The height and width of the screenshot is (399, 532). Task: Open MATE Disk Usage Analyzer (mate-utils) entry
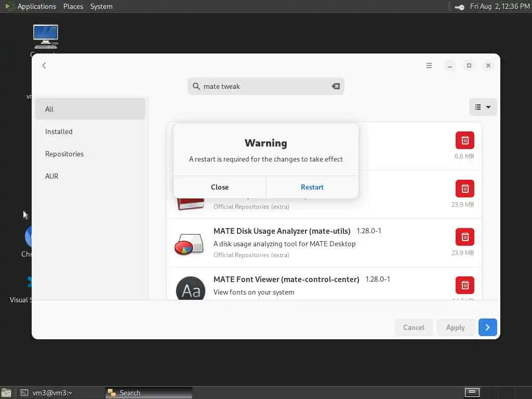coord(324,243)
